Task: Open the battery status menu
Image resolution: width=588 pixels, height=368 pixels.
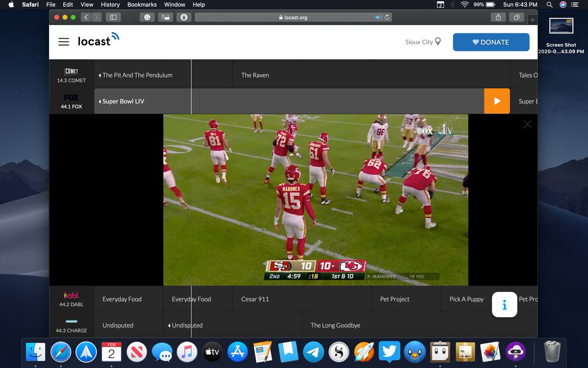Action: pyautogui.click(x=484, y=4)
